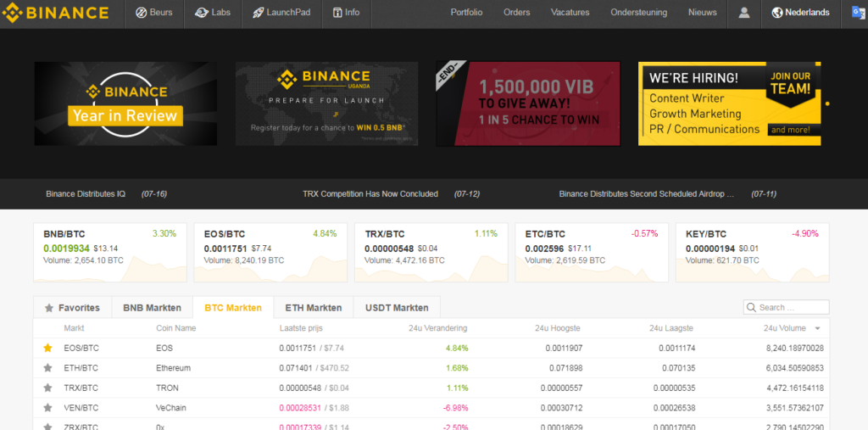Viewport: 868px width, 430px height.
Task: Click the Google Translate icon
Action: coord(859,12)
